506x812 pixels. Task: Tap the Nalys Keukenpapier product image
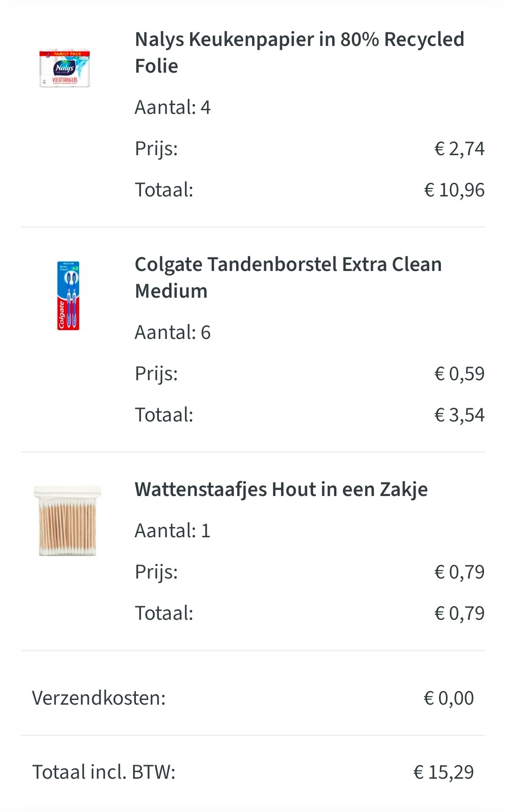click(65, 68)
